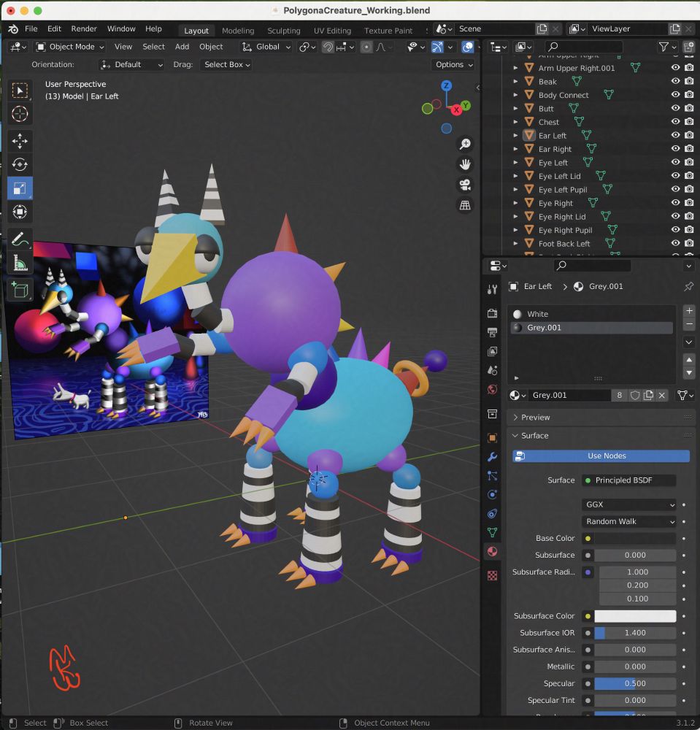Viewport: 700px width, 730px height.
Task: Activate the 3D Cursor tool
Action: click(x=20, y=114)
